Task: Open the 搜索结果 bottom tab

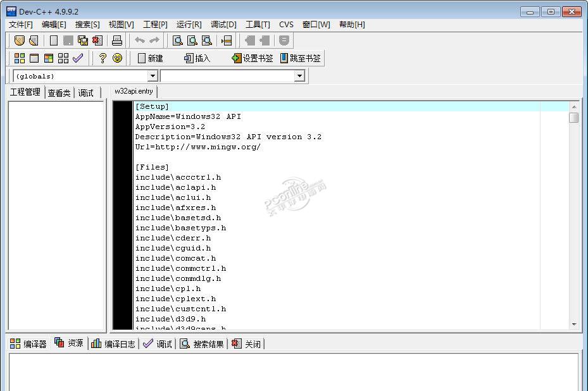Action: tap(202, 344)
